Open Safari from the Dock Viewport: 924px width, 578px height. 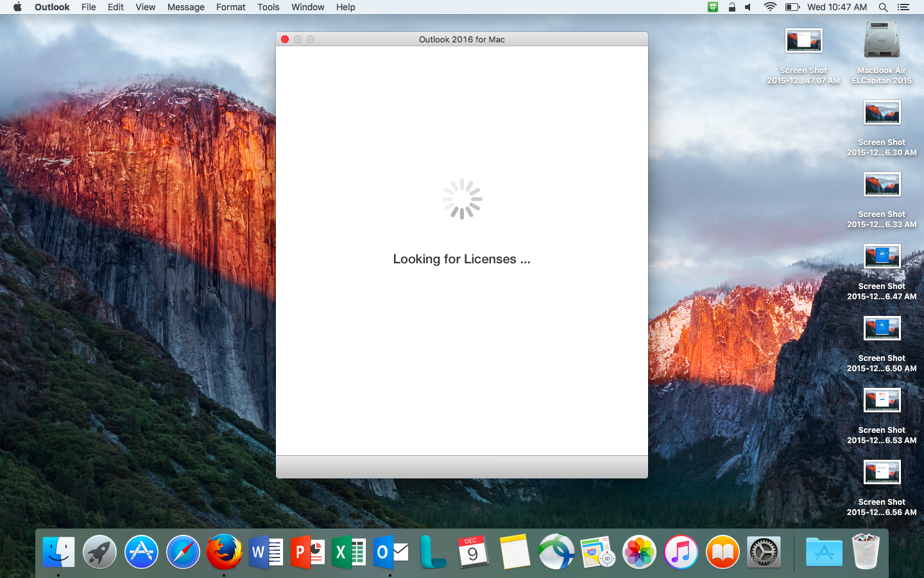pos(183,552)
